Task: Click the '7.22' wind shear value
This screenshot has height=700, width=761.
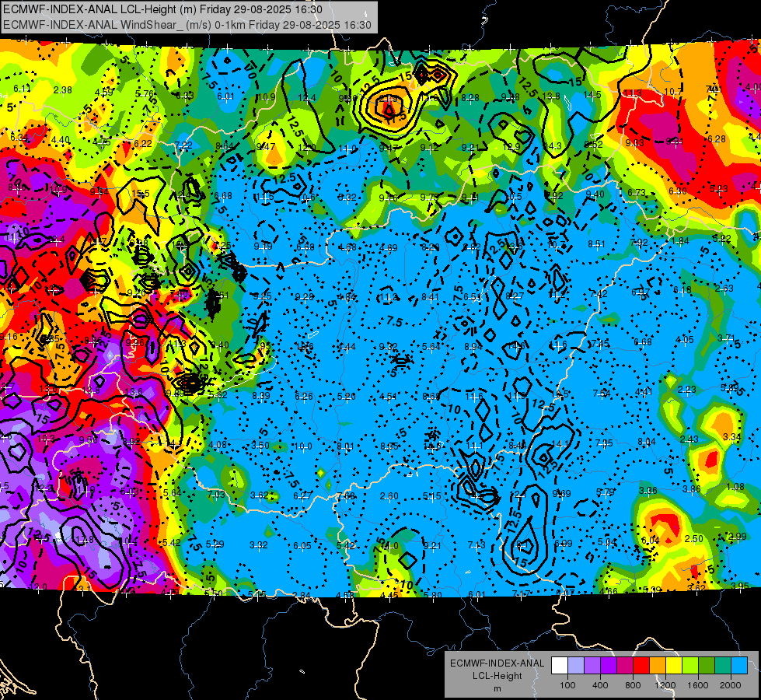Action: tap(183, 145)
